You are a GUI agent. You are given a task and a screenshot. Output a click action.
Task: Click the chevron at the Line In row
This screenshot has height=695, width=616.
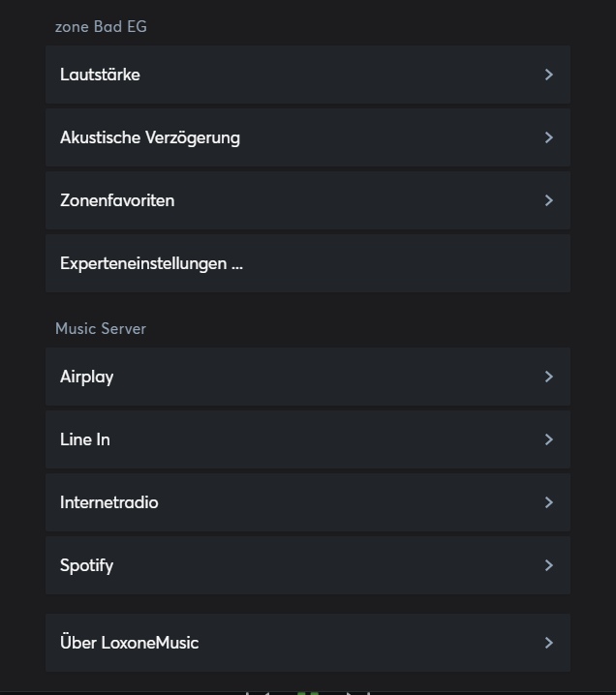pyautogui.click(x=548, y=439)
